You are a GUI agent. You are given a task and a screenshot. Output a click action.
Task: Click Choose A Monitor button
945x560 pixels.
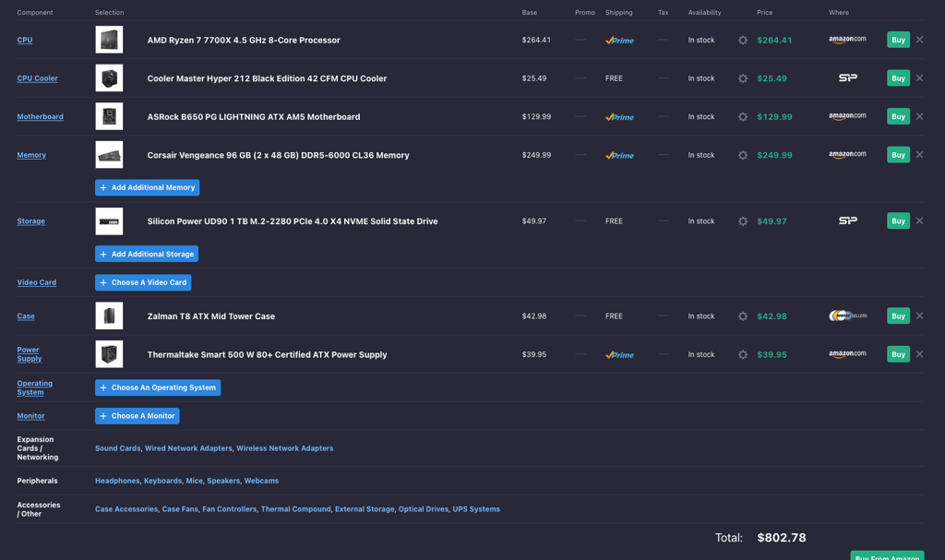(137, 416)
